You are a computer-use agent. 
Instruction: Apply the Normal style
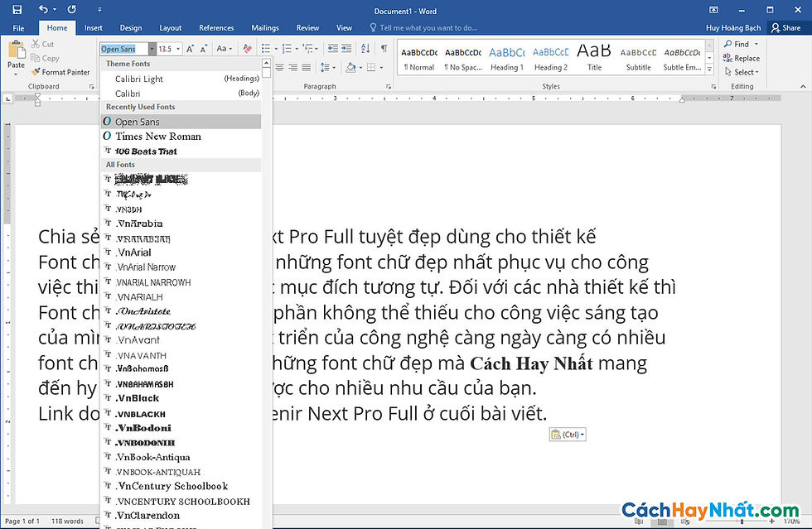pos(419,59)
